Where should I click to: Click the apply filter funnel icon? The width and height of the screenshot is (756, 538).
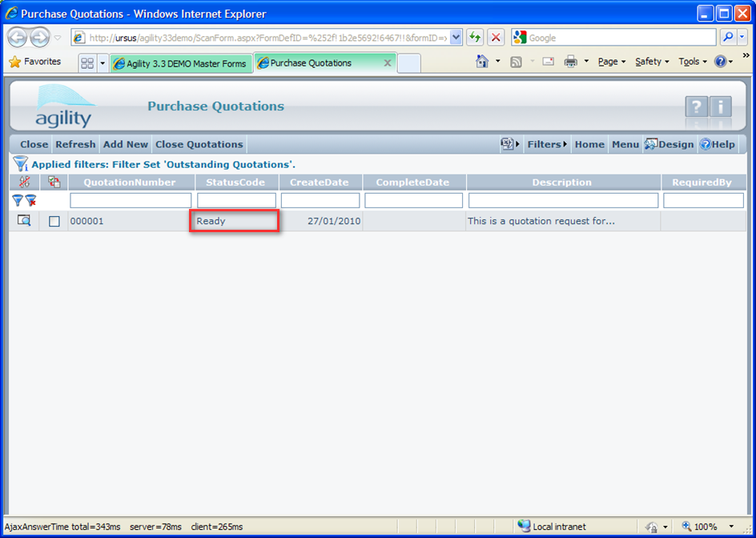click(17, 201)
